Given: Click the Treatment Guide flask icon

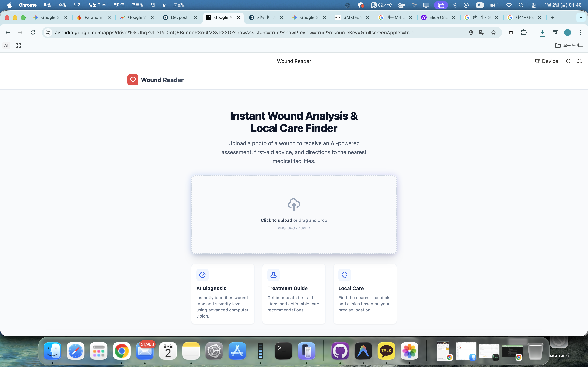Looking at the screenshot, I should (x=273, y=275).
